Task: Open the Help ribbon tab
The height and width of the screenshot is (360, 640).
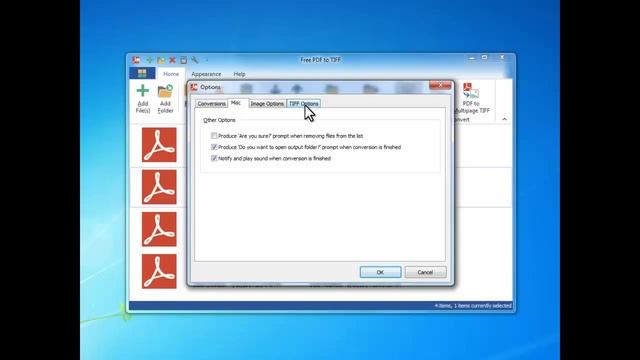Action: tap(239, 74)
